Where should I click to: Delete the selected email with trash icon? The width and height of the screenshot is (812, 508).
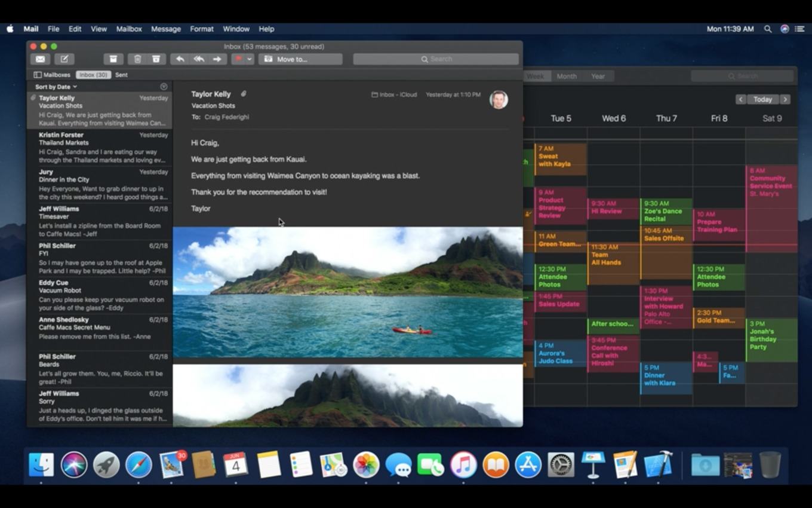pyautogui.click(x=137, y=59)
